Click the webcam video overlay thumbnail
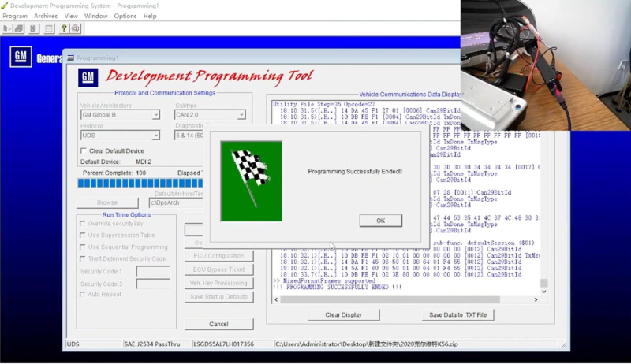The image size is (631, 364). coord(546,65)
